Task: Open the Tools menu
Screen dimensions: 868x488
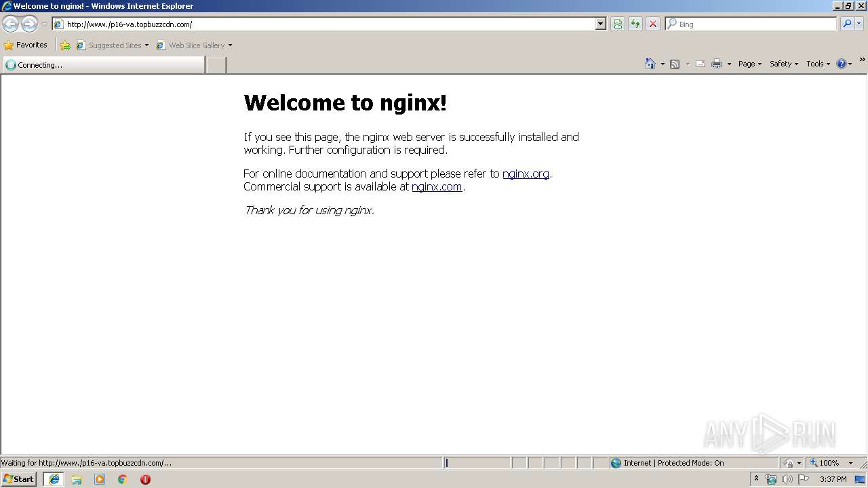Action: pos(818,64)
